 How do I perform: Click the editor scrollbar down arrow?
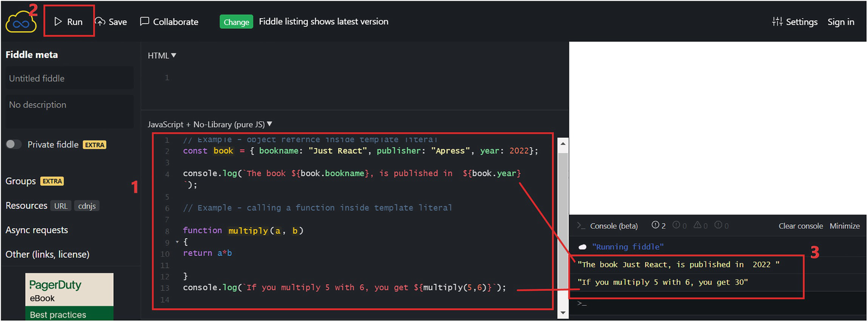coord(563,313)
